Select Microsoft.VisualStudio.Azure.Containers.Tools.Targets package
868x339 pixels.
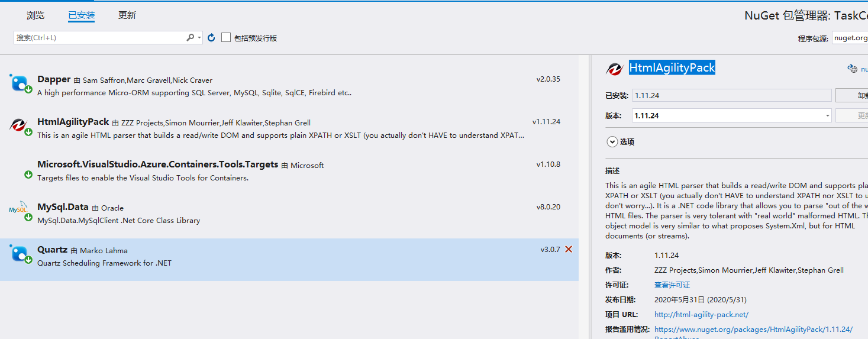click(157, 164)
